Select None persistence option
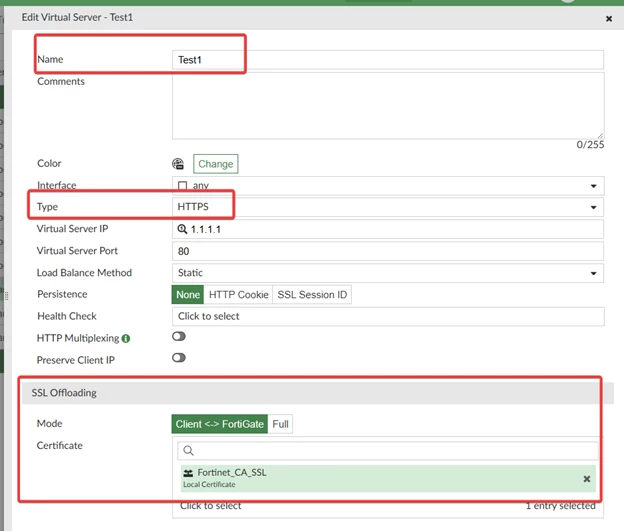624x531 pixels. pos(188,295)
